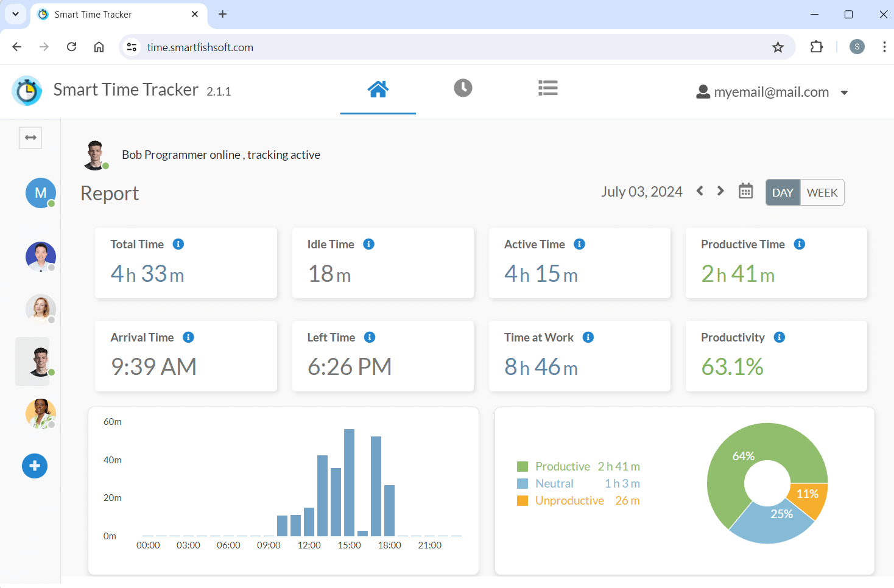Viewport: 894px width, 588px height.
Task: Show info for Productivity
Action: (780, 337)
